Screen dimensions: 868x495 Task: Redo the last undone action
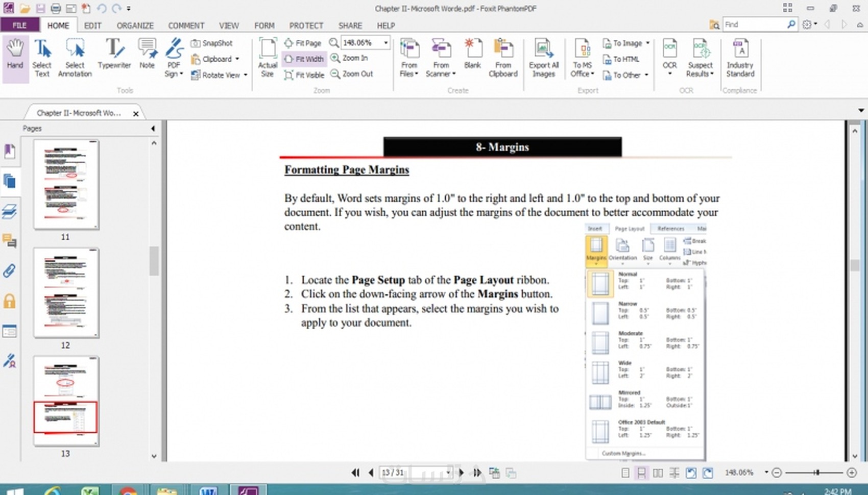117,8
